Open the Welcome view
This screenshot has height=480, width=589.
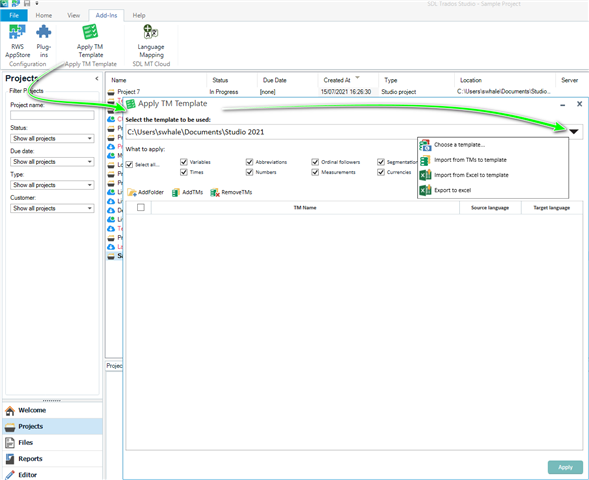pos(52,410)
